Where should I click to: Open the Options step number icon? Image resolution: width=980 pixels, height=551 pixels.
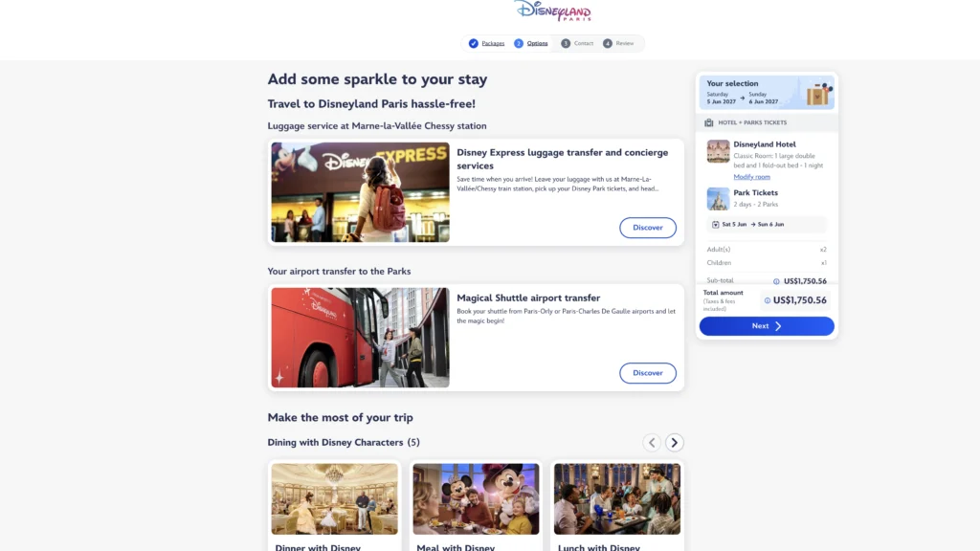pyautogui.click(x=518, y=43)
